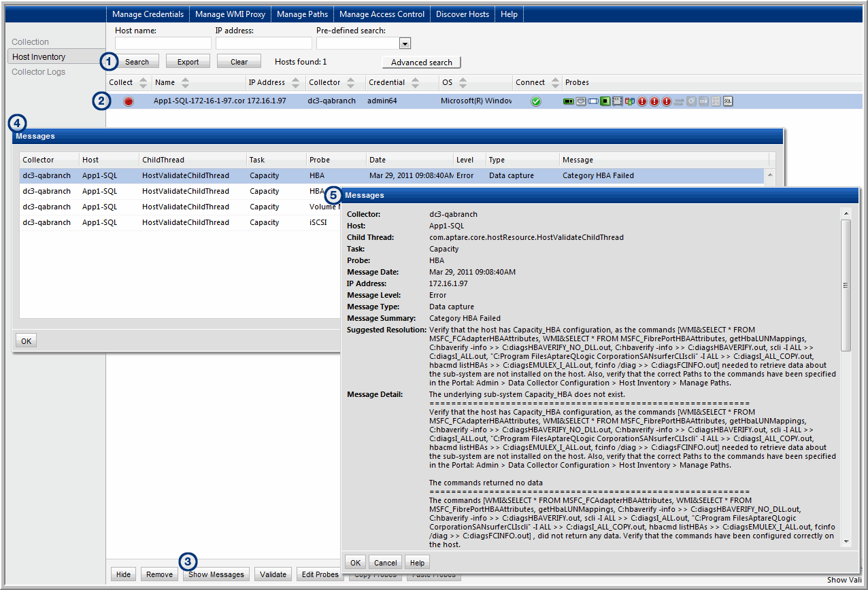
Task: Click the Show Messages button
Action: pos(216,574)
